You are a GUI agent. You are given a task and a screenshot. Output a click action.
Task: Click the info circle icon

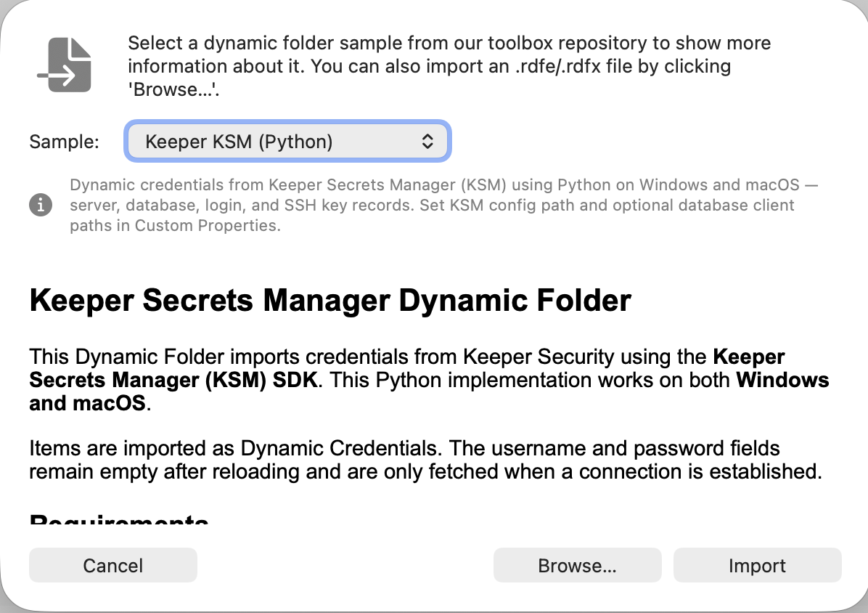41,206
